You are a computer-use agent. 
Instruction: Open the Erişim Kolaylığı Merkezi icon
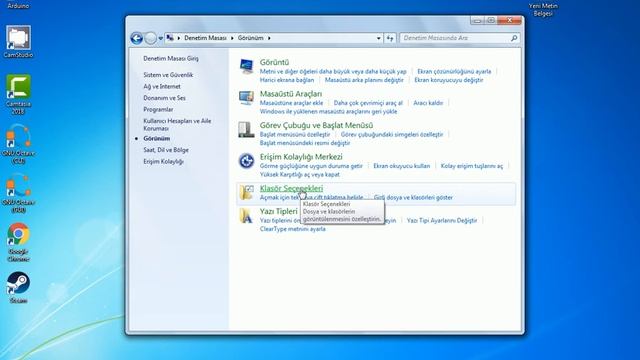click(x=246, y=161)
